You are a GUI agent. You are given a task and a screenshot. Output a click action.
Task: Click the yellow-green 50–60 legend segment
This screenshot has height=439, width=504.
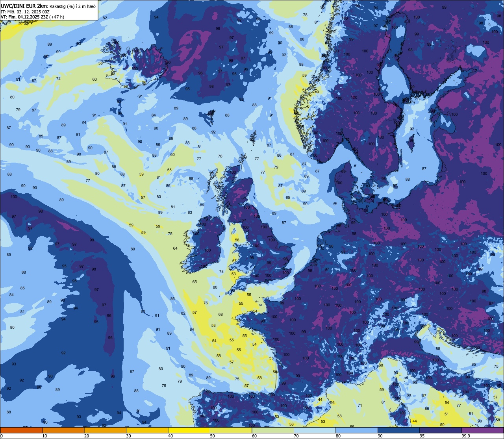point(231,430)
